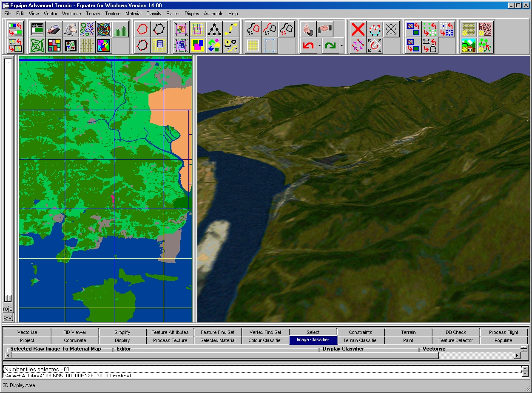Switch to the Terrain Classifier tab
The height and width of the screenshot is (393, 532).
[361, 340]
